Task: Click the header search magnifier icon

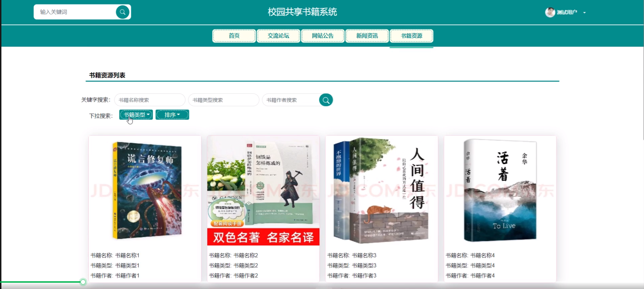Action: coord(122,12)
